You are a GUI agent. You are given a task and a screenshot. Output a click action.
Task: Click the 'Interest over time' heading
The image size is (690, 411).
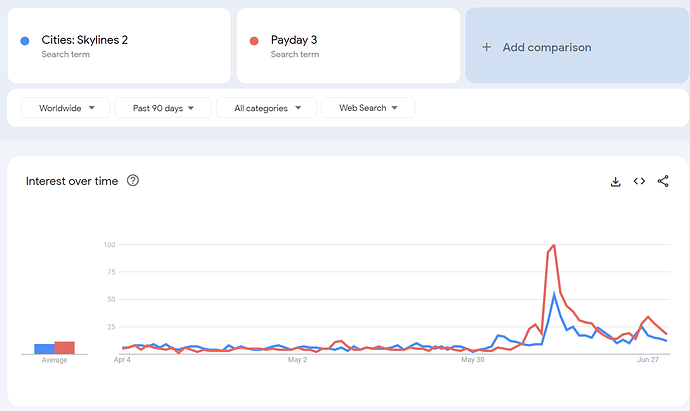pyautogui.click(x=72, y=181)
